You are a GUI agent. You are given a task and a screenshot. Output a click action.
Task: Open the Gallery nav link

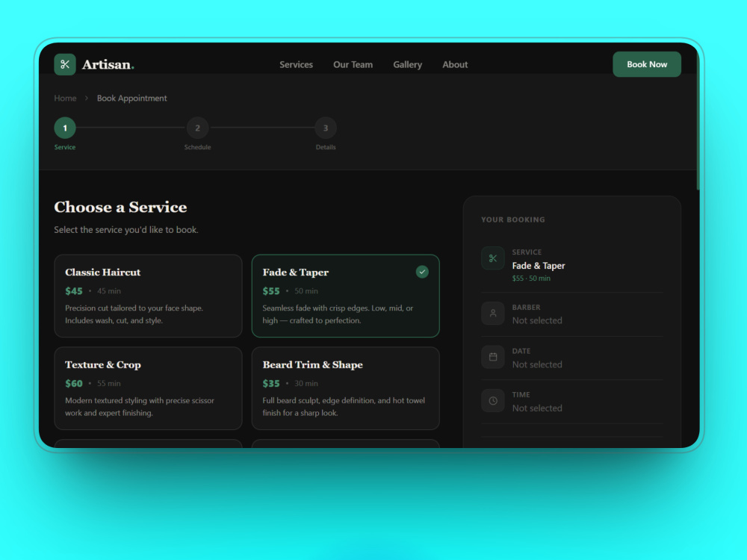pyautogui.click(x=407, y=64)
